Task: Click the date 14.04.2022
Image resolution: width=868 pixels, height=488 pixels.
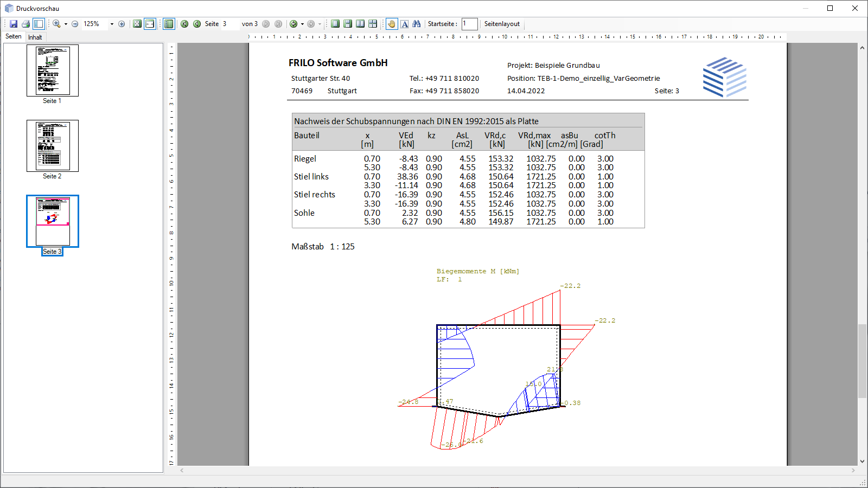Action: coord(526,91)
